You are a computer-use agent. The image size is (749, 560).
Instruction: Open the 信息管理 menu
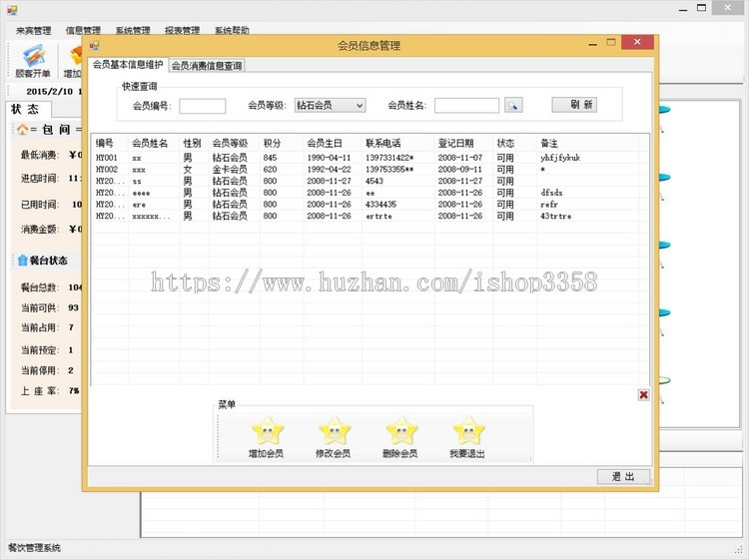click(83, 31)
